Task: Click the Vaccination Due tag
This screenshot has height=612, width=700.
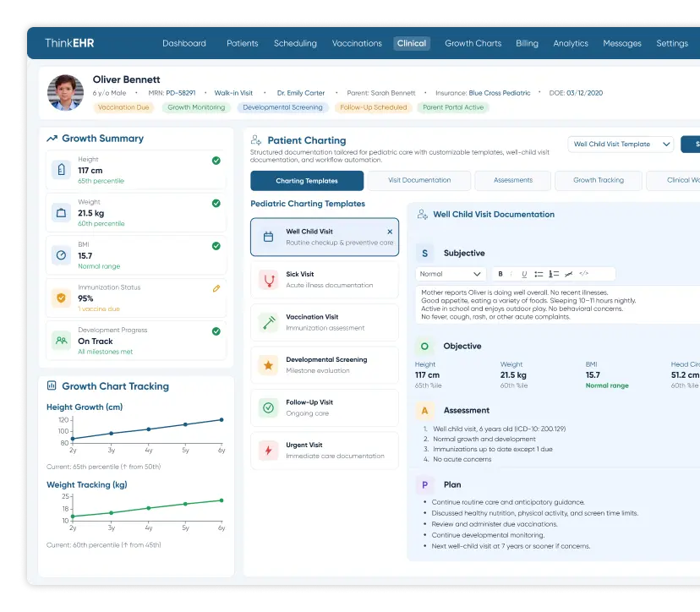Action: point(123,107)
